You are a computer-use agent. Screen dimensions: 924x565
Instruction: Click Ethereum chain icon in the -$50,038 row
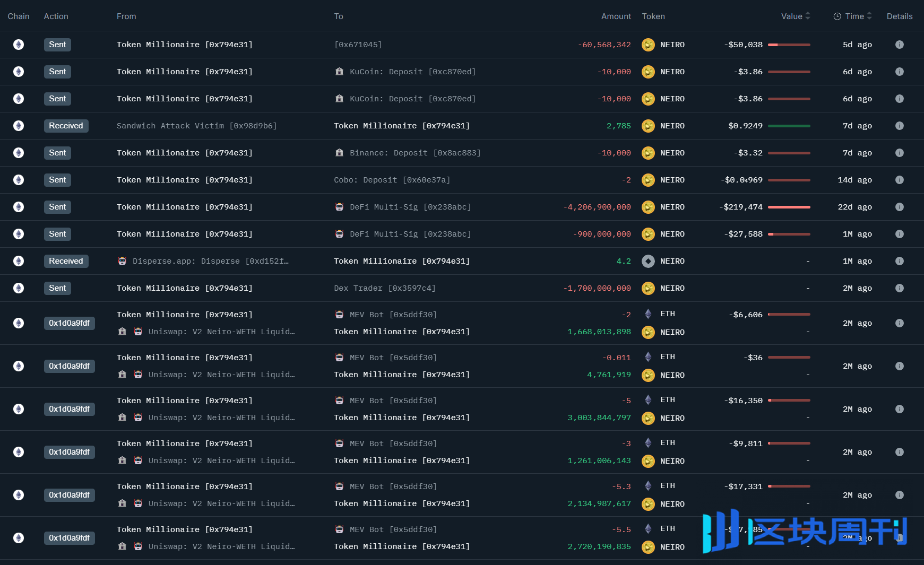pos(19,45)
